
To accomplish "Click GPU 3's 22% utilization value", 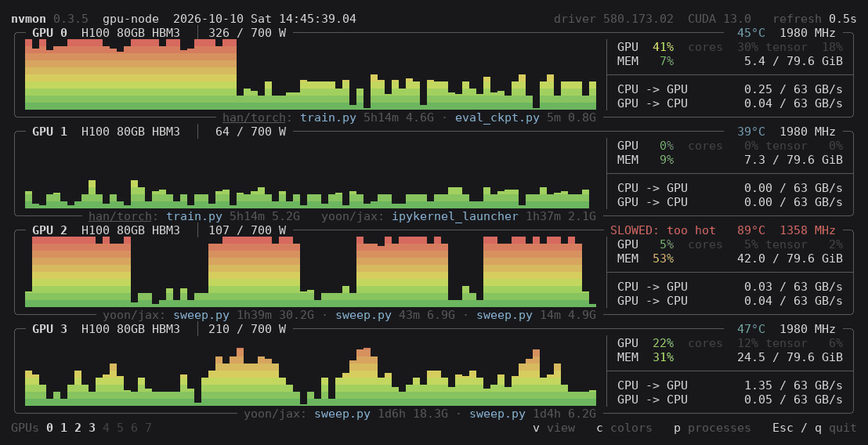I will point(663,343).
